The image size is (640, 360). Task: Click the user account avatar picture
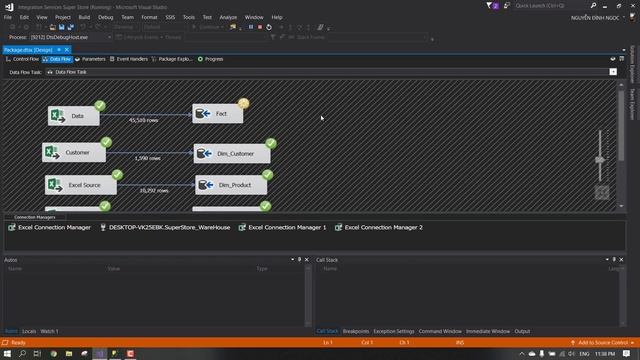[x=633, y=17]
